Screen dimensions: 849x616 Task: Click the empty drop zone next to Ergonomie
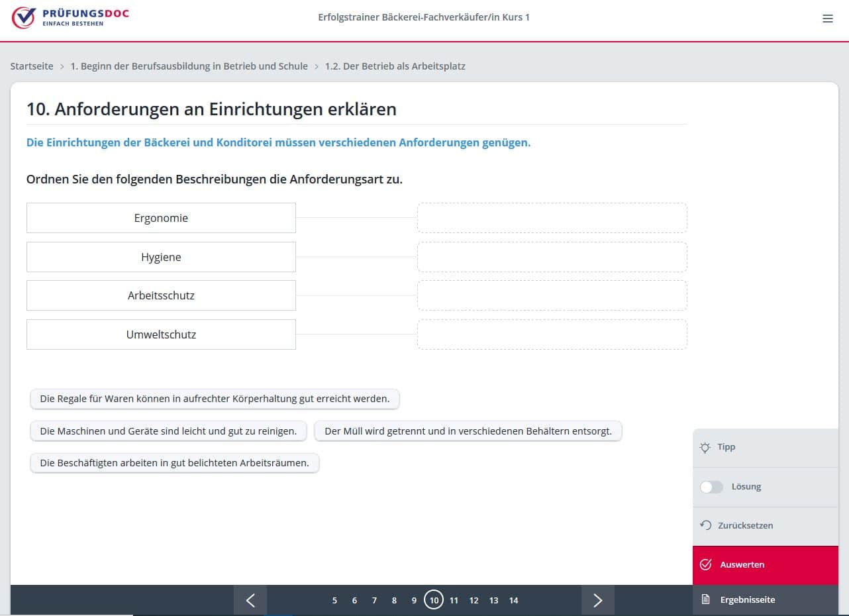pos(552,218)
